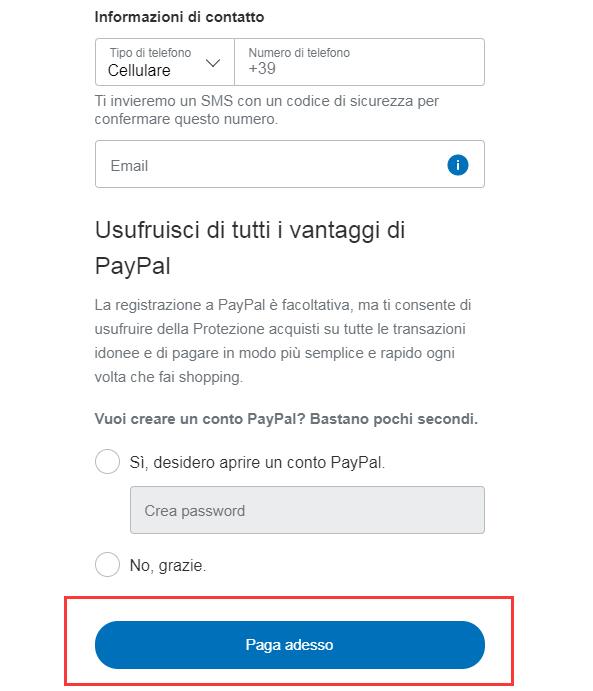Select the radio to open a PayPal account
This screenshot has width=593, height=691.
coord(107,461)
